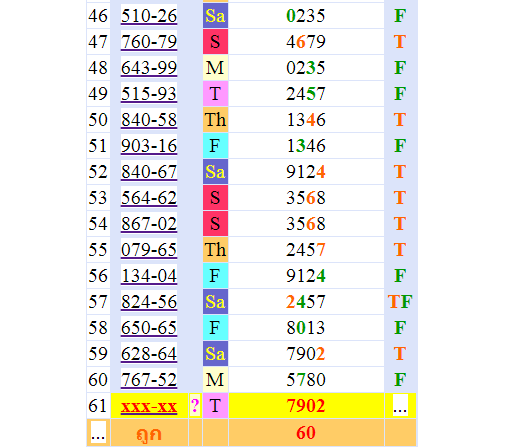The image size is (509, 448).
Task: Click row number 55
Action: (98, 250)
